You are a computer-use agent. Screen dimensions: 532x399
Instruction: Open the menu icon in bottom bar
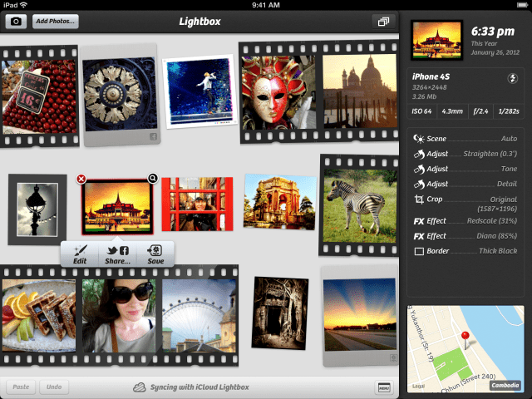383,387
